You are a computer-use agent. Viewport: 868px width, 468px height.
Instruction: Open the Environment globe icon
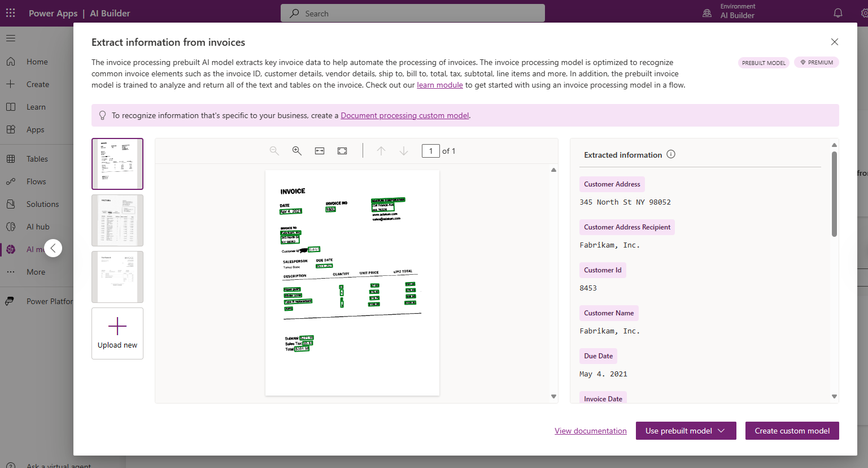[707, 13]
